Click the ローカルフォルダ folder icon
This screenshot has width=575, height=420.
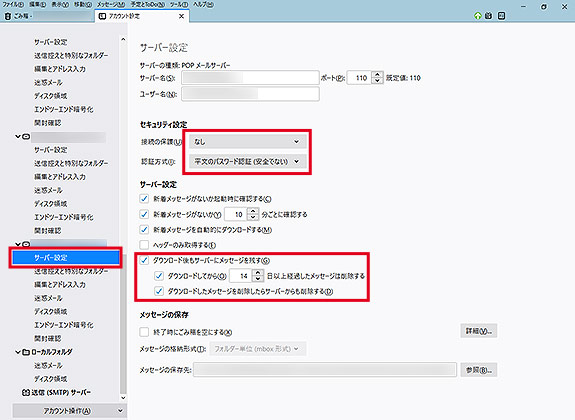point(26,352)
